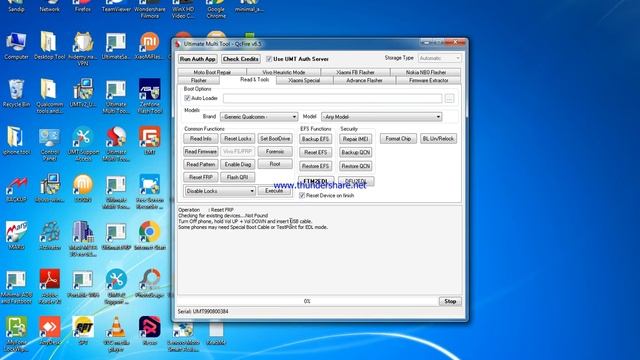Click the Auto Loader file path field

332,98
